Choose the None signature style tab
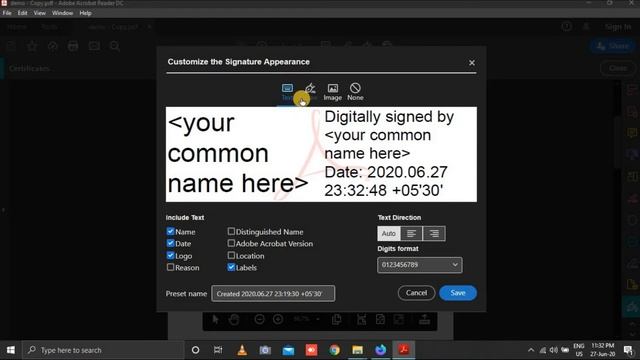 click(x=355, y=92)
